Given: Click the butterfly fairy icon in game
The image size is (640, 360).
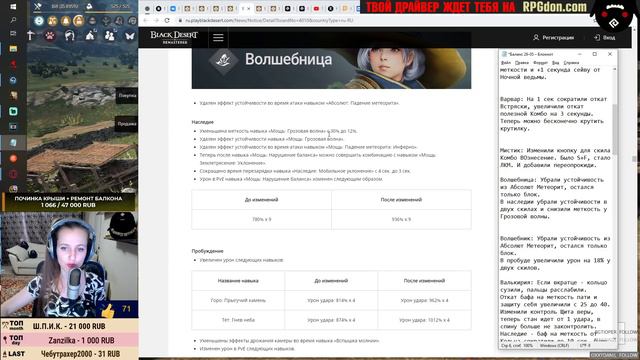Looking at the screenshot, I should tap(130, 36).
